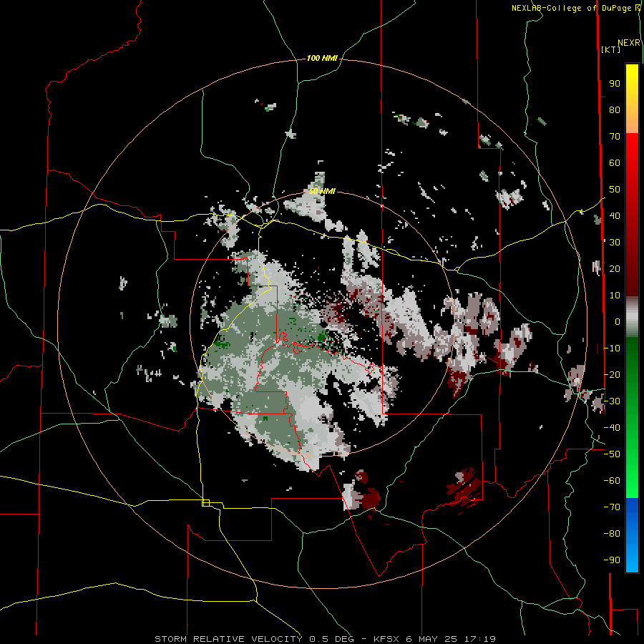
Task: Click the -60 value on velocity scale
Action: 612,481
